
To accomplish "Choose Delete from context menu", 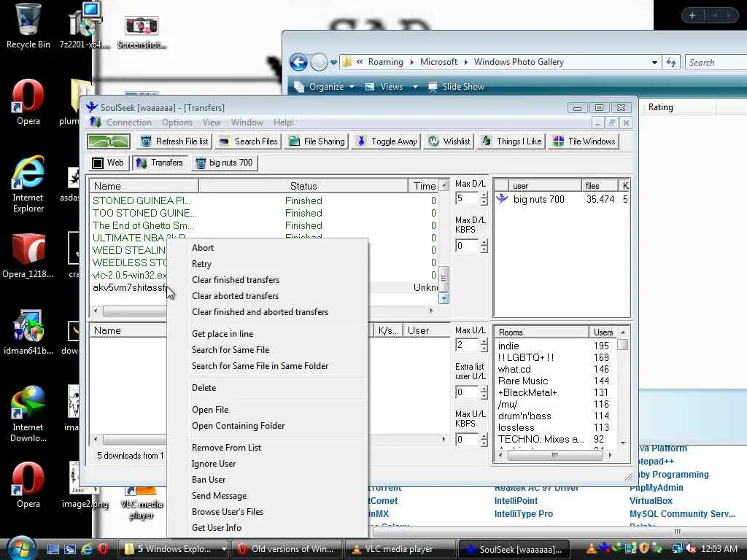I will (x=268, y=388).
